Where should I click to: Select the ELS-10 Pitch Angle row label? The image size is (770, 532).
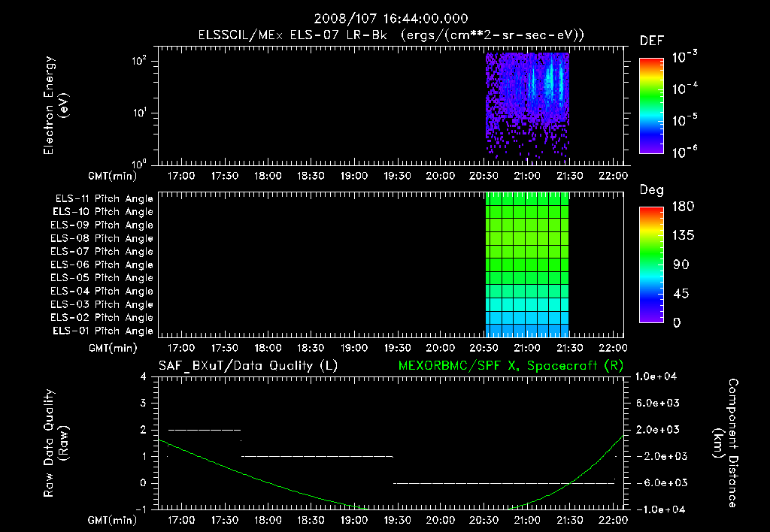(103, 212)
